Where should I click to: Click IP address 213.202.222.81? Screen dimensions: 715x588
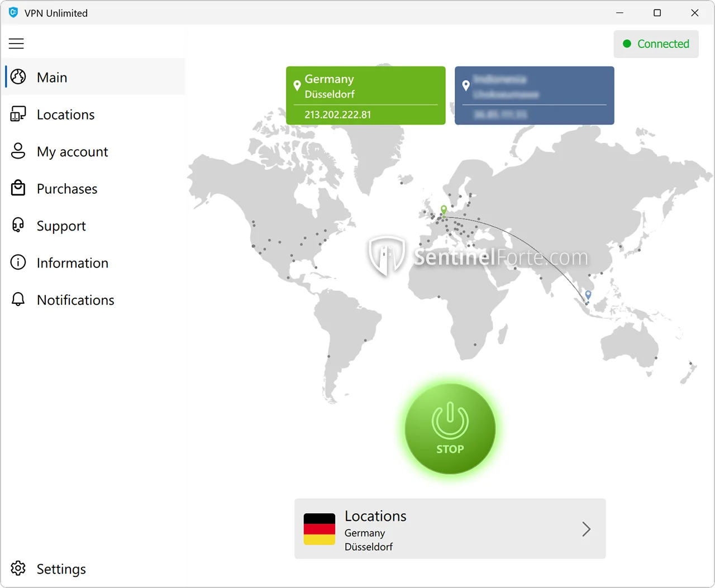click(x=337, y=114)
